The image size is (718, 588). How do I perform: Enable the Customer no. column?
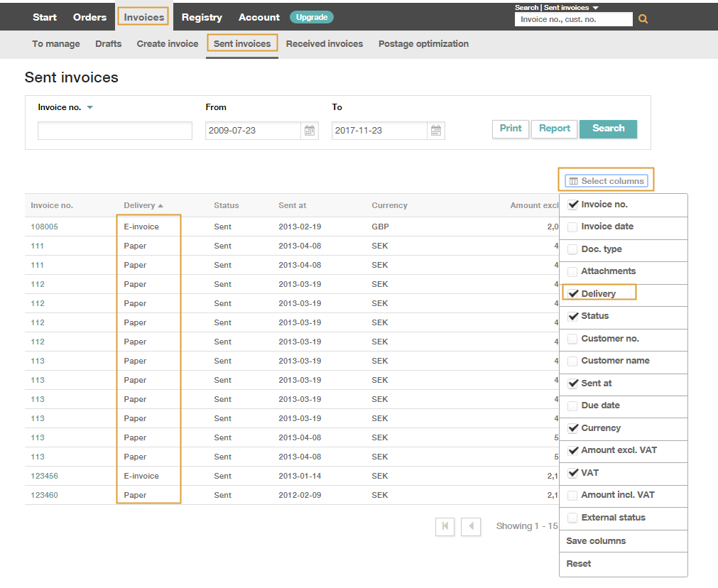coord(572,339)
